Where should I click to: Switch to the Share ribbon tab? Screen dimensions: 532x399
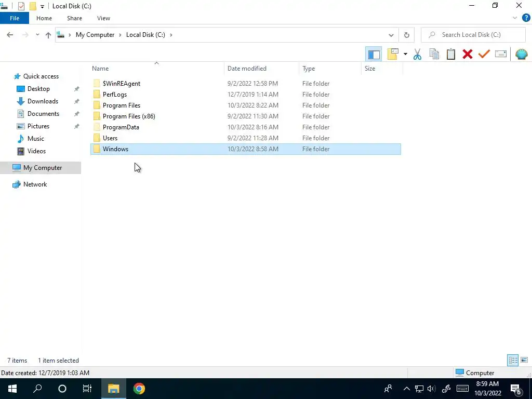click(74, 18)
